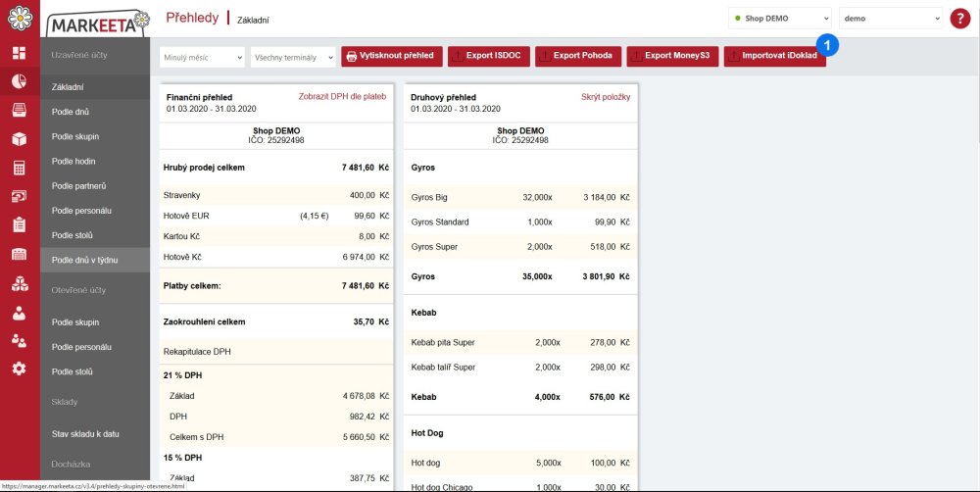The width and height of the screenshot is (980, 492).
Task: Click Zaokrouhlení celkem row
Action: click(x=276, y=322)
